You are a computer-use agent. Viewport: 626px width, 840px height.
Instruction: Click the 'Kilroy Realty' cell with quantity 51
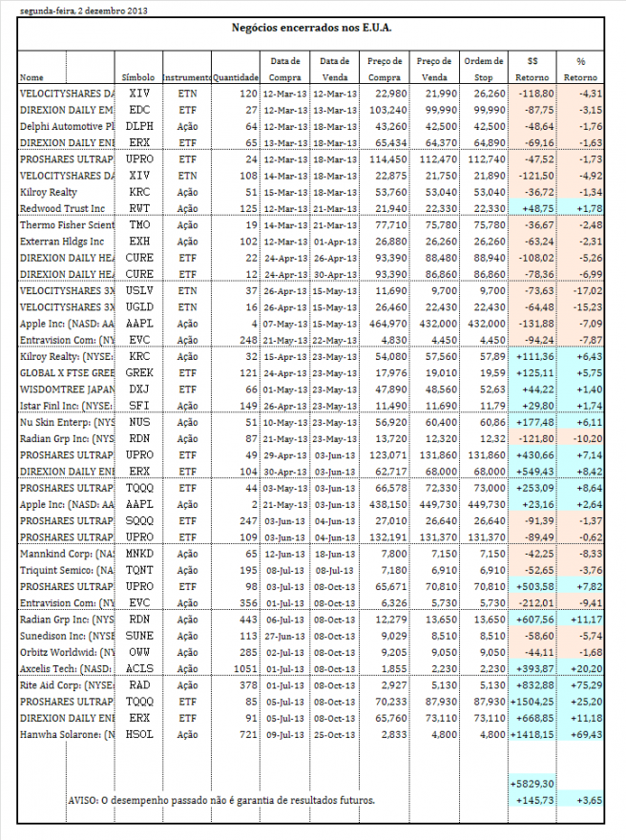(x=49, y=192)
